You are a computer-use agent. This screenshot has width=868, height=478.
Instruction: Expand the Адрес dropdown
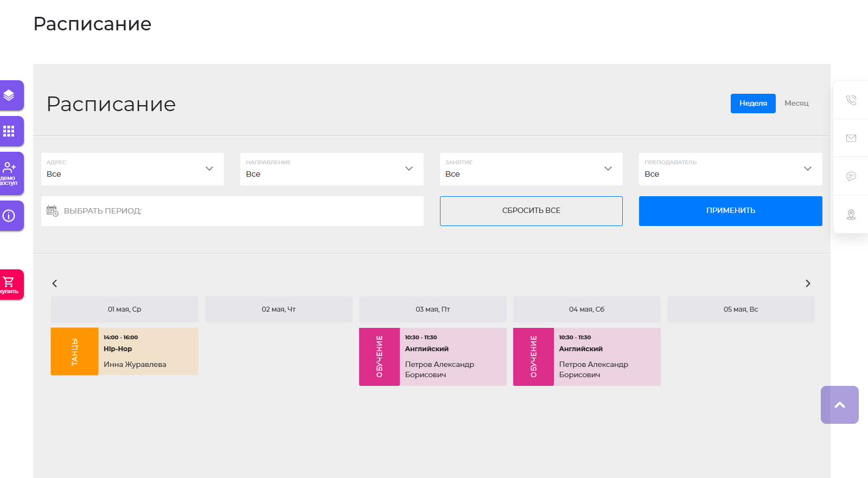(132, 169)
